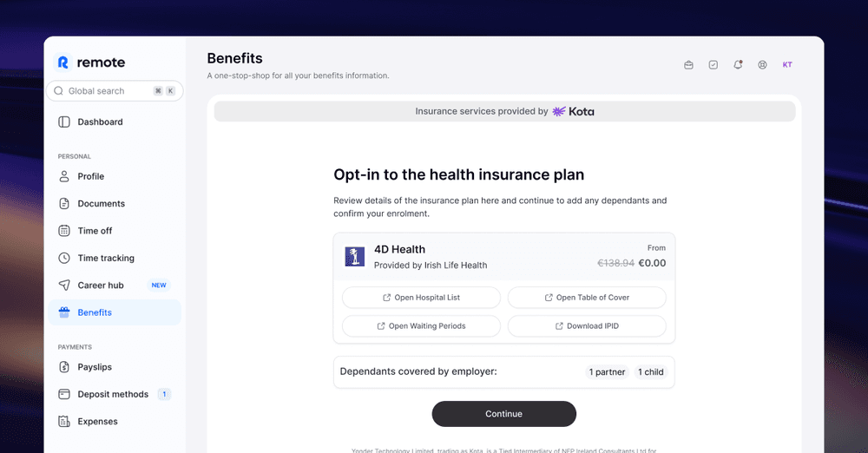
Task: Click the briefcase icon in top bar
Action: coord(688,65)
